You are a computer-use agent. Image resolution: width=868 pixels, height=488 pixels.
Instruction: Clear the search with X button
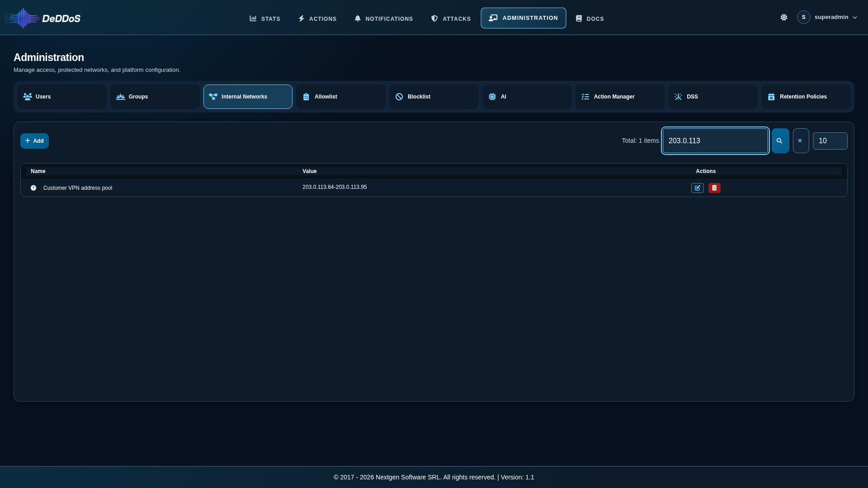tap(801, 141)
